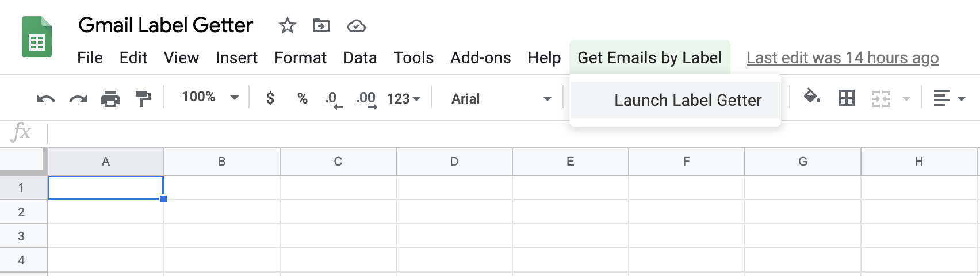Open the Data menu

click(360, 58)
